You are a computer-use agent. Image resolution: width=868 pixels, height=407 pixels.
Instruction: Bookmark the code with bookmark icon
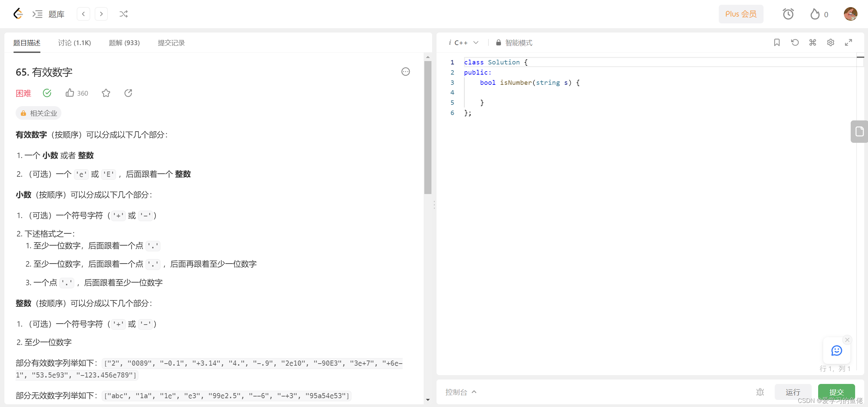[x=777, y=42]
